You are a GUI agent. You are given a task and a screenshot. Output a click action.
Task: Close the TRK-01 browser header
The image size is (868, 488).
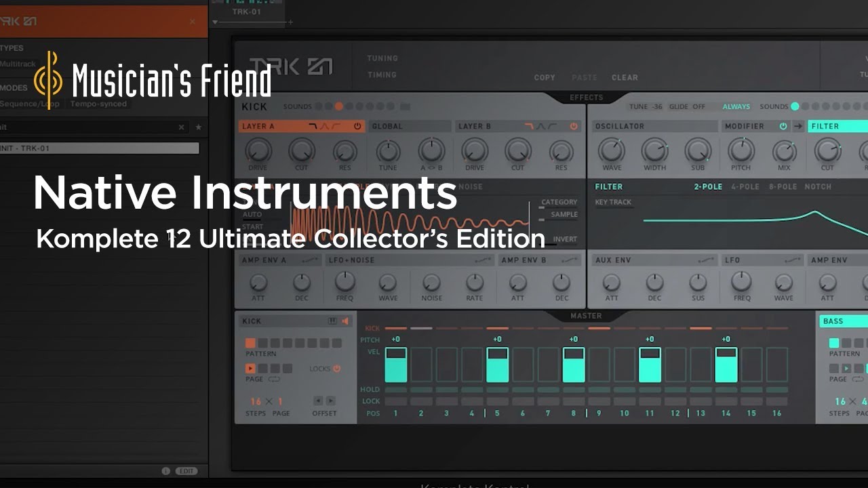pyautogui.click(x=193, y=22)
